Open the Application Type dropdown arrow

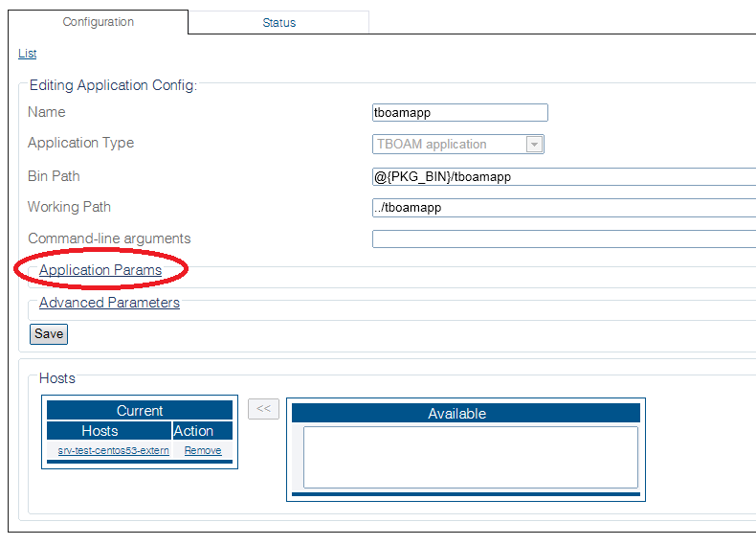535,145
